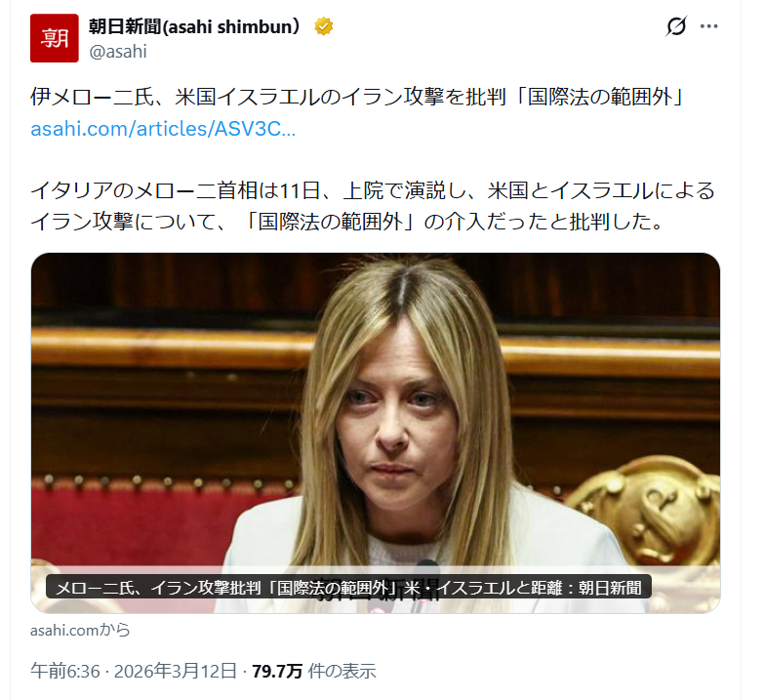This screenshot has width=764, height=700.
Task: Open the Grok explain-post icon
Action: tap(676, 25)
